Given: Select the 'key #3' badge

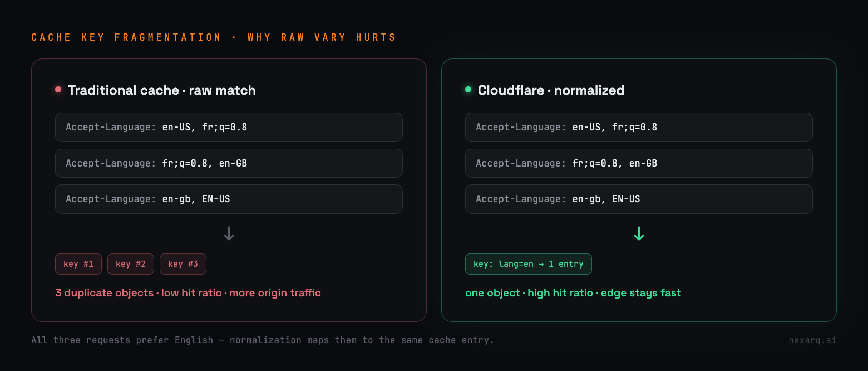Looking at the screenshot, I should pyautogui.click(x=183, y=264).
